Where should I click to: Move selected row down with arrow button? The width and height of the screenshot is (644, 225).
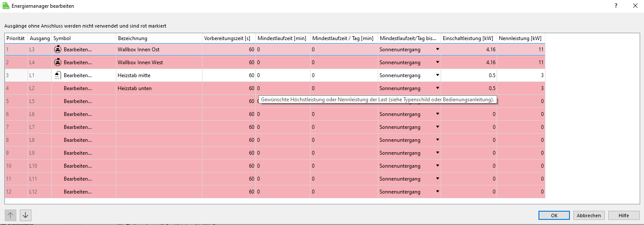(x=25, y=215)
